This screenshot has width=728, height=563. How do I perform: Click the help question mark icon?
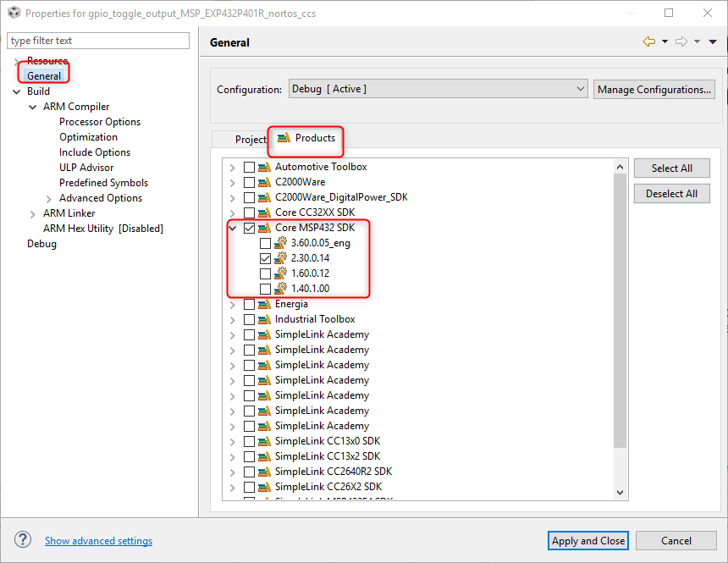[22, 539]
